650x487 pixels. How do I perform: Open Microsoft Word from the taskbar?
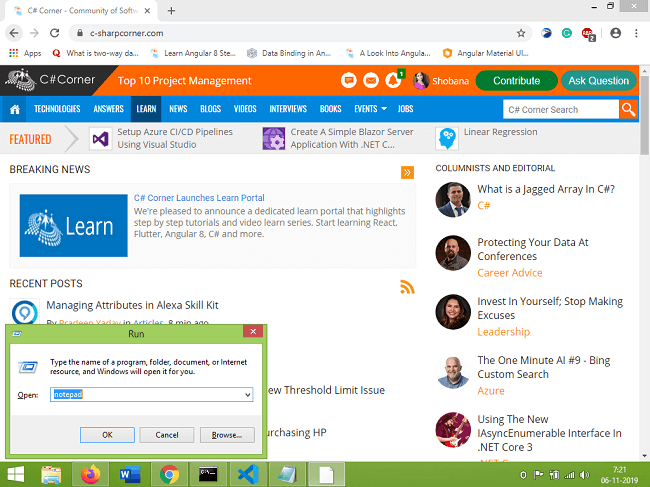[x=130, y=475]
